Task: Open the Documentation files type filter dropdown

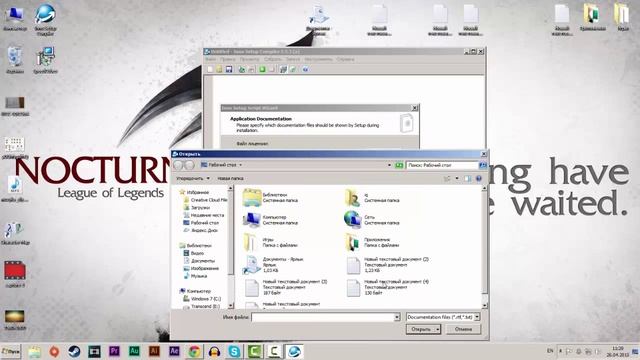Action: point(477,317)
